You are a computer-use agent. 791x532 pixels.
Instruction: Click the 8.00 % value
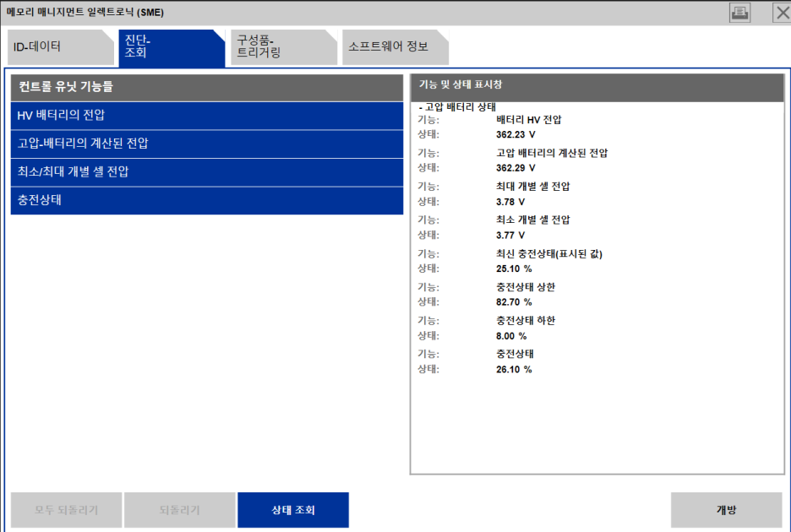tap(511, 336)
